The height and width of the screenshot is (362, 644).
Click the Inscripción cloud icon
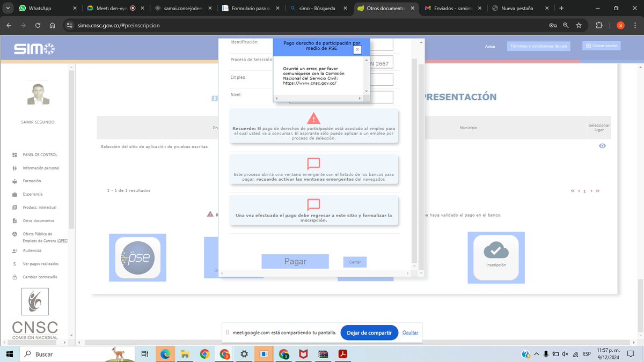click(x=496, y=257)
